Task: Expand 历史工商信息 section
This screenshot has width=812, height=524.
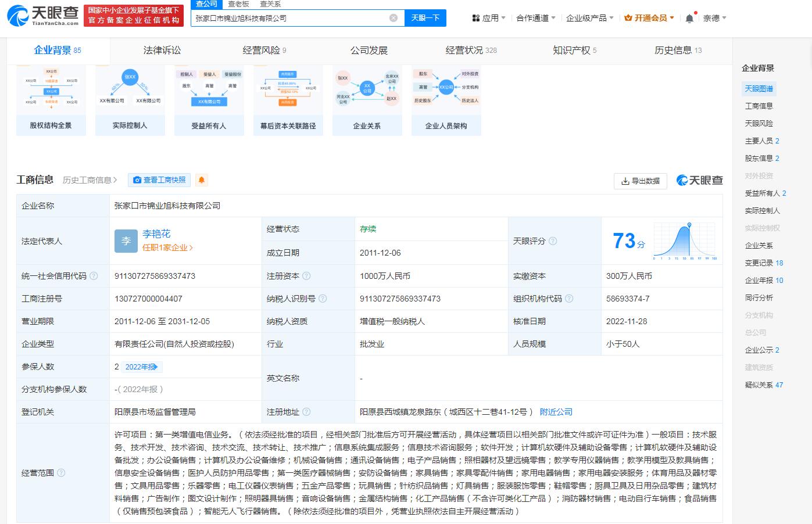Action: pyautogui.click(x=90, y=180)
